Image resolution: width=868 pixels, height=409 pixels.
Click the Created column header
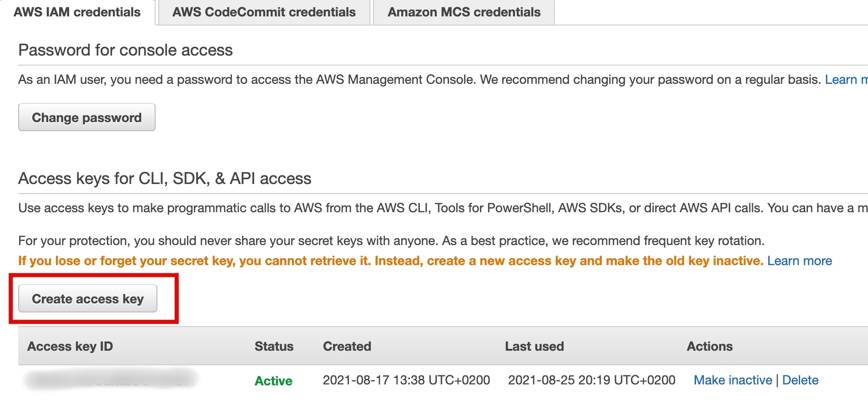(347, 347)
